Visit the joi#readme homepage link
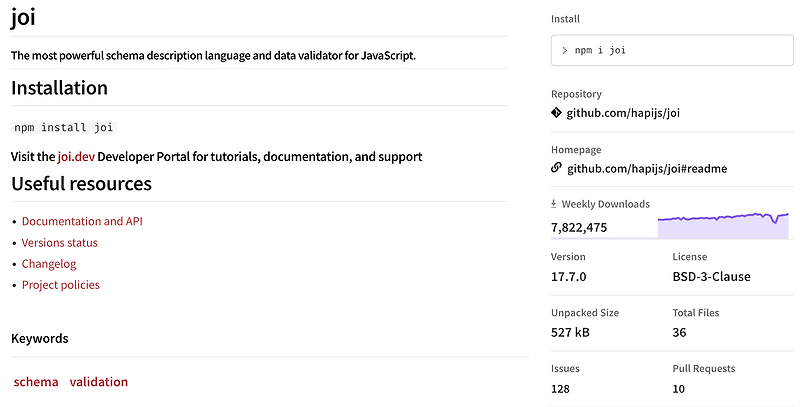This screenshot has height=407, width=800. (647, 168)
